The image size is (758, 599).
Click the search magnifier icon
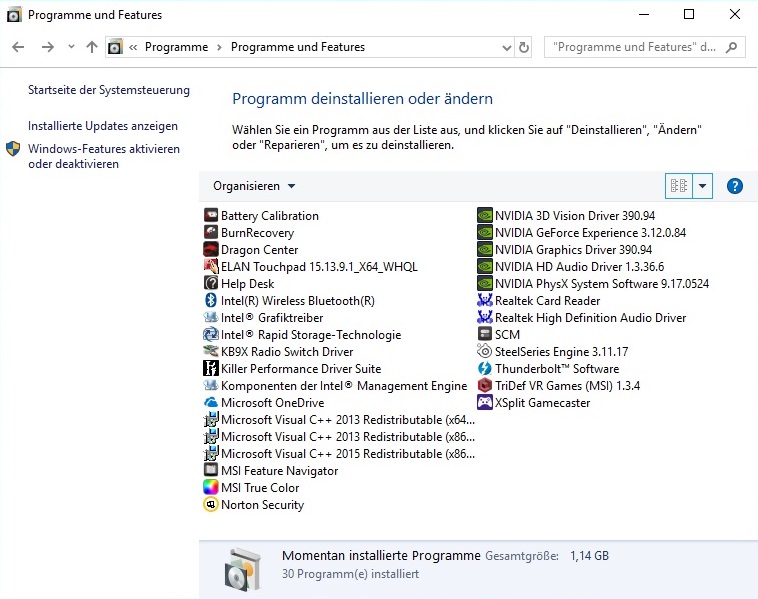731,47
